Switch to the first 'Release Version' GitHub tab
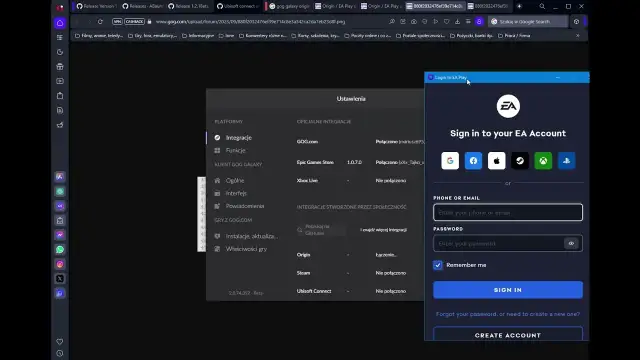The image size is (640, 360). pos(96,6)
